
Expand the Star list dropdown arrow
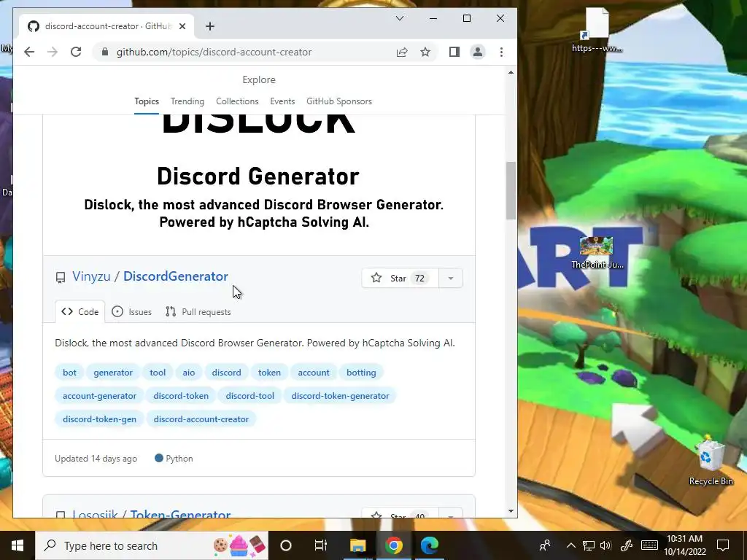click(x=451, y=278)
